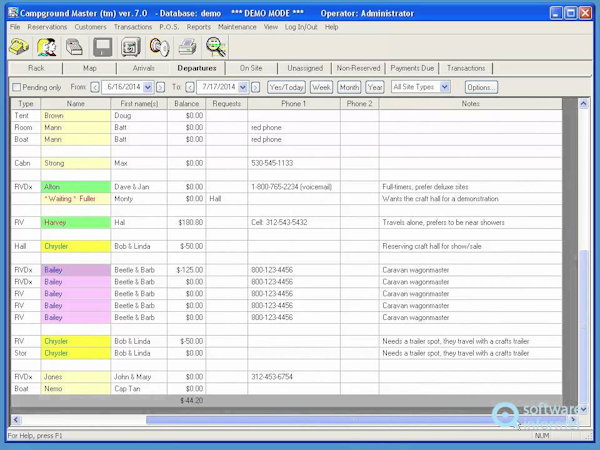
Task: Click the app icon in title bar
Action: pos(13,13)
